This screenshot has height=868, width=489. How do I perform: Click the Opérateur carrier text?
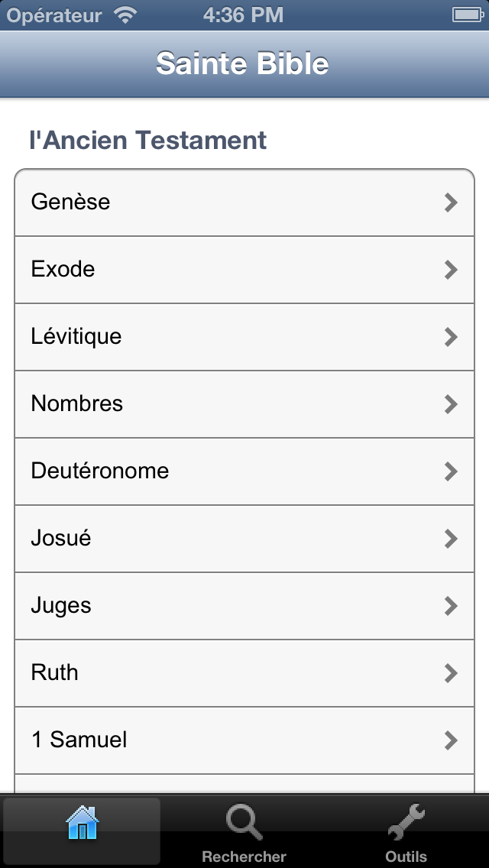coord(54,15)
